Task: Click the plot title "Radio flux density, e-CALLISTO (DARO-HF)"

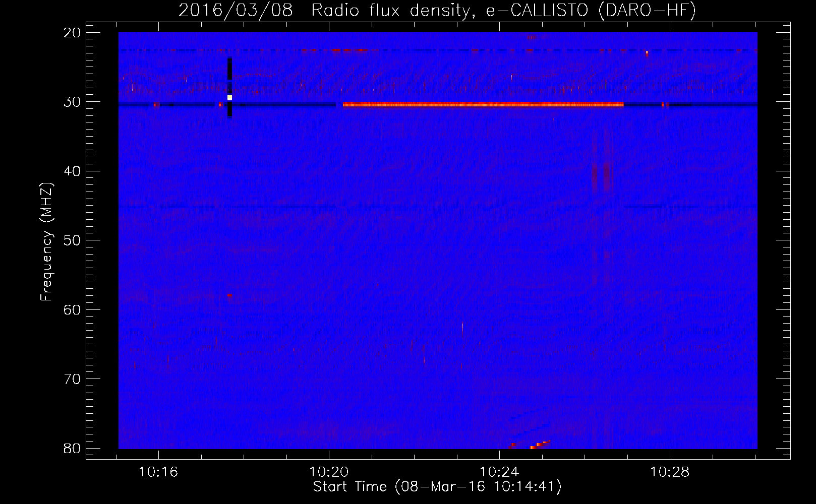Action: point(503,10)
